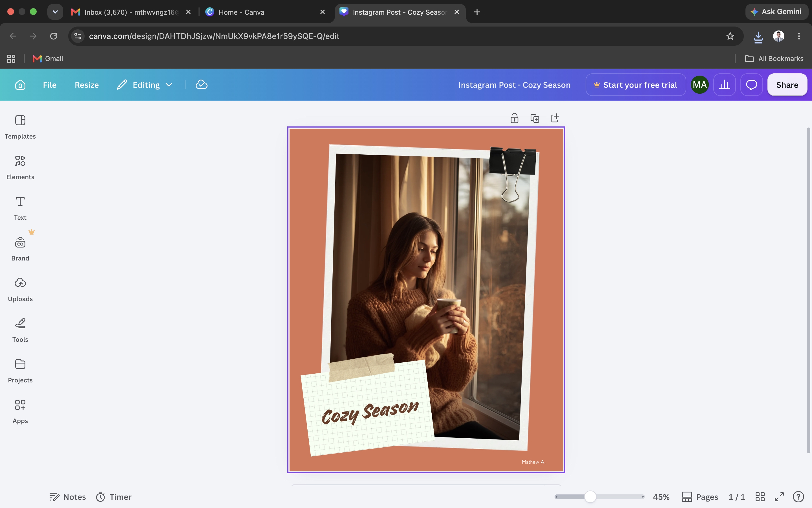Click the 45% zoom level value

661,497
